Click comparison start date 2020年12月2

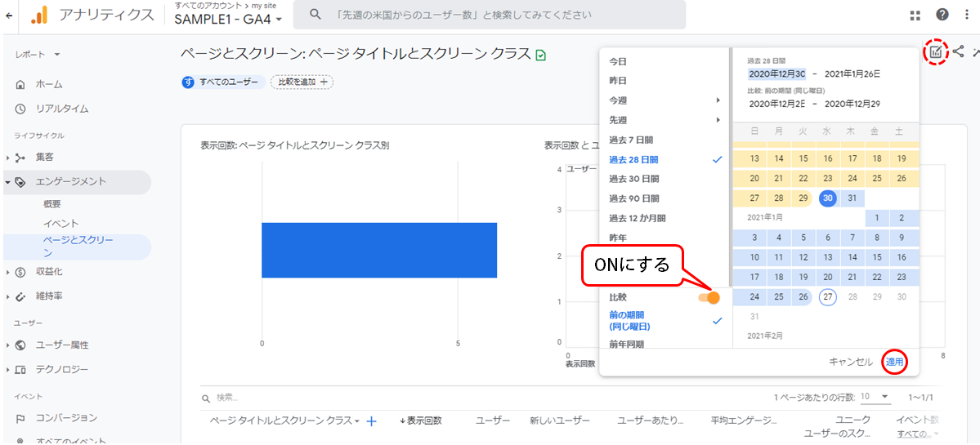[776, 104]
